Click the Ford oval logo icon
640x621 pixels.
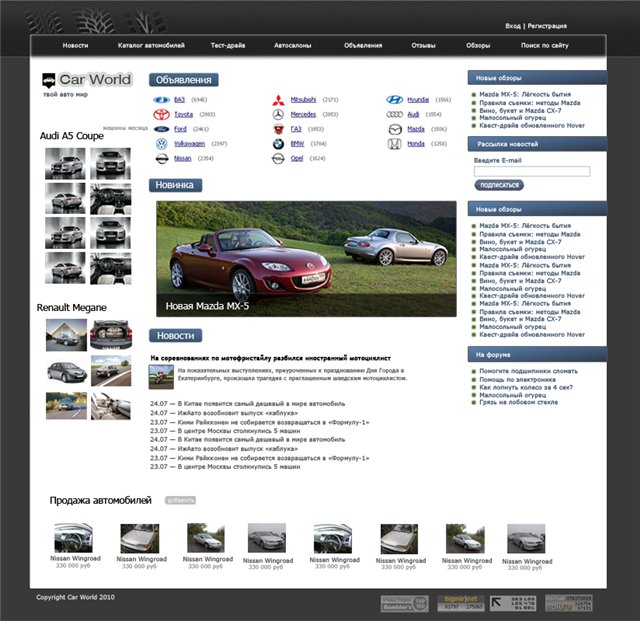pos(161,130)
